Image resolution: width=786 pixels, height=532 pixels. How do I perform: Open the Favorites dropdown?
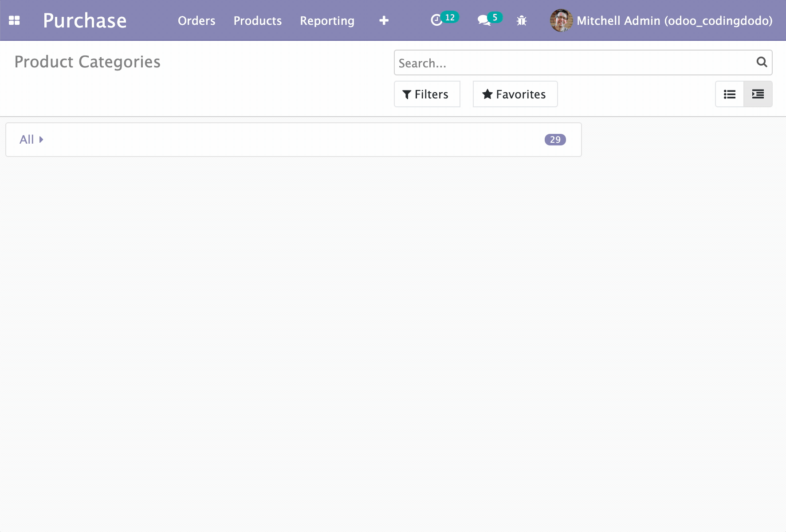pos(515,94)
